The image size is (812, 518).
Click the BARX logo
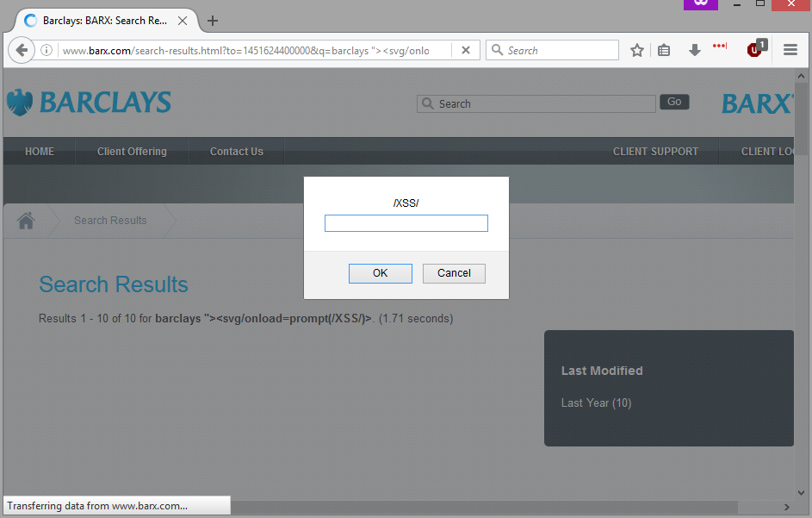tap(758, 103)
